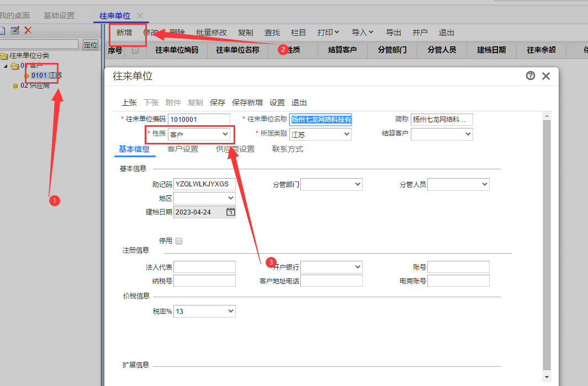The width and height of the screenshot is (588, 386).
Task: Check the select-all checkbox in table header
Action: point(135,50)
